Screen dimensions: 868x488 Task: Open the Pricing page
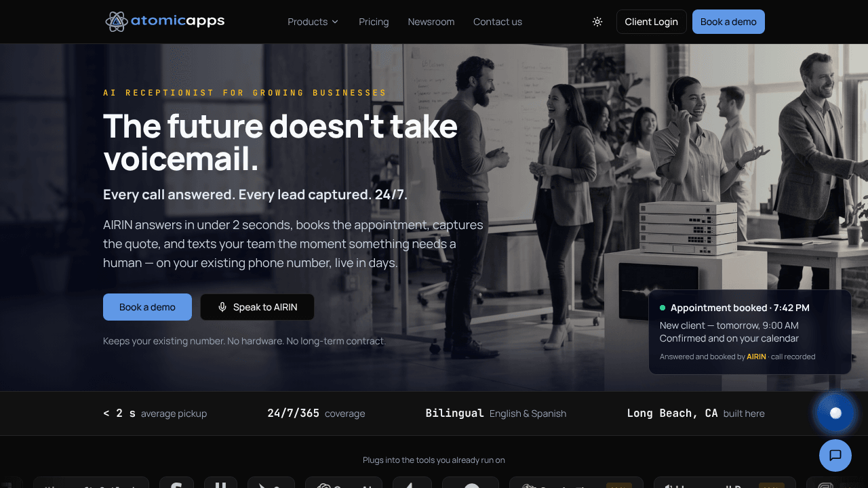(x=374, y=22)
